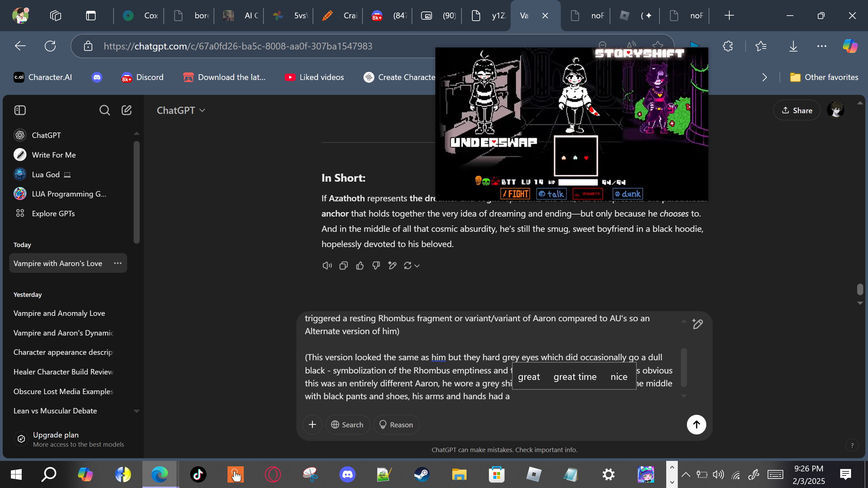This screenshot has height=488, width=868.
Task: Click the send message arrow button
Action: tap(696, 424)
